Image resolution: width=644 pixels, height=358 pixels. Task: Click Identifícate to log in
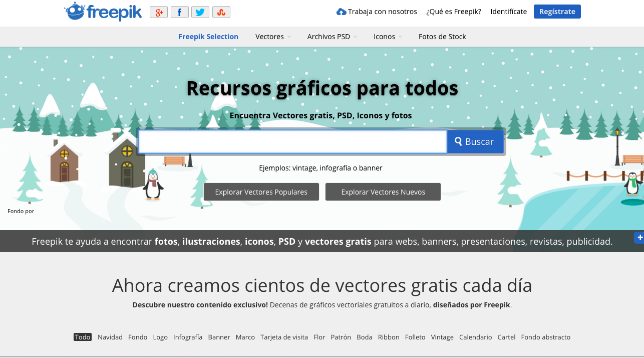(509, 12)
